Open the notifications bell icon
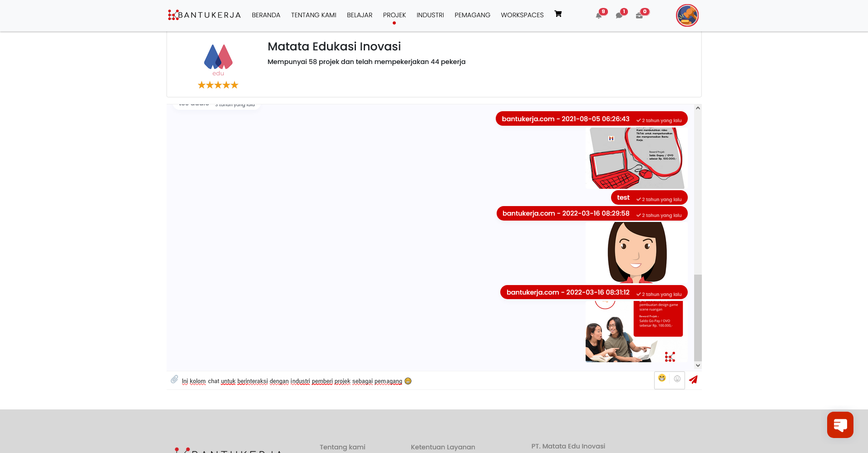Screen dimensions: 868x453 [x=599, y=15]
